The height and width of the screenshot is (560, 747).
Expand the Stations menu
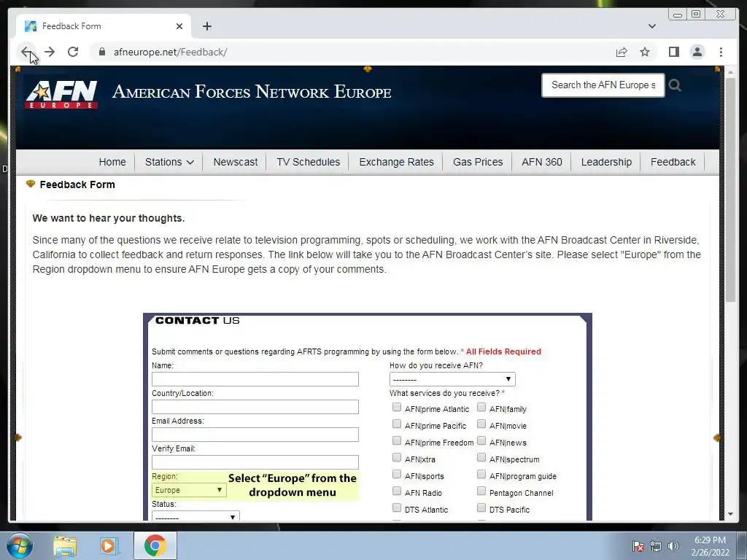pyautogui.click(x=169, y=162)
